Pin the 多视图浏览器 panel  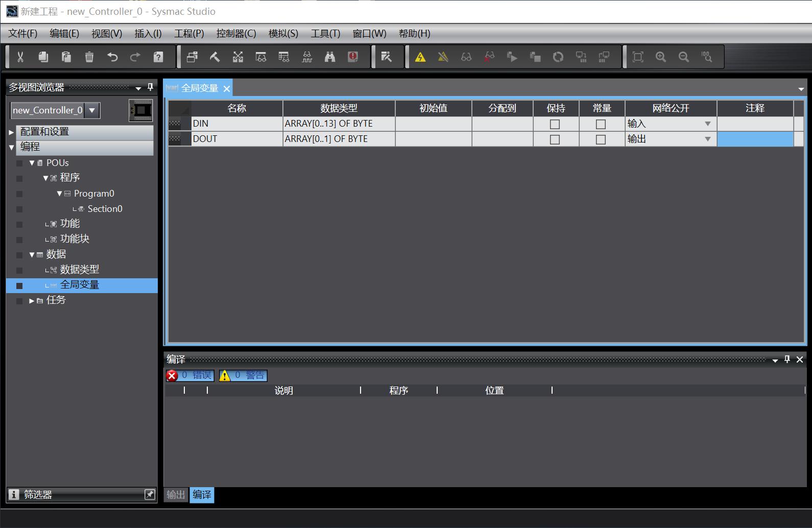150,87
